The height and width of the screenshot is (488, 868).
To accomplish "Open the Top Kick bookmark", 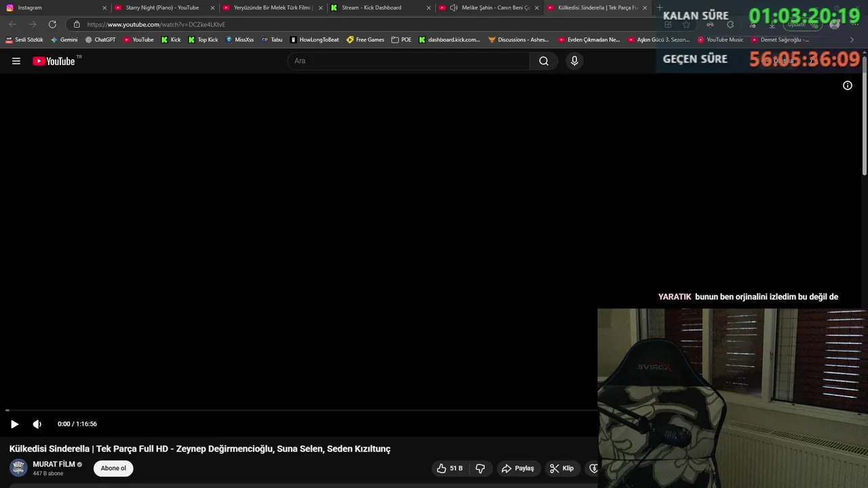I will 203,40.
